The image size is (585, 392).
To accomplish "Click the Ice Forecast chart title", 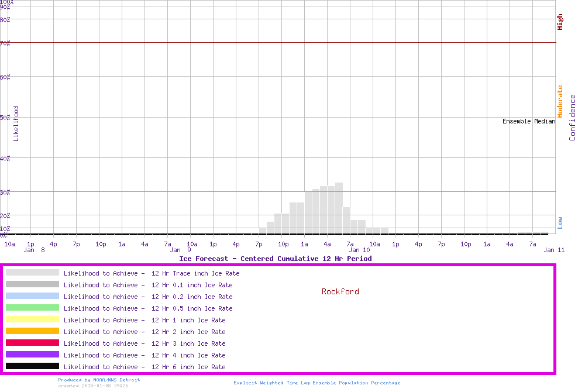I will 275,259.
